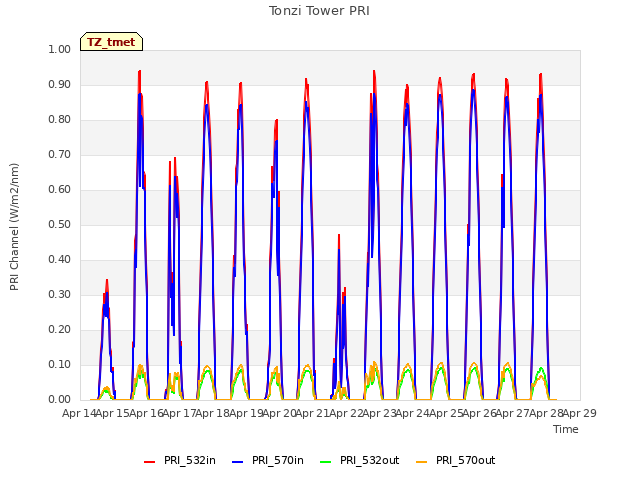
Task: Click the Apr 25 x-axis tick label
Action: [446, 413]
